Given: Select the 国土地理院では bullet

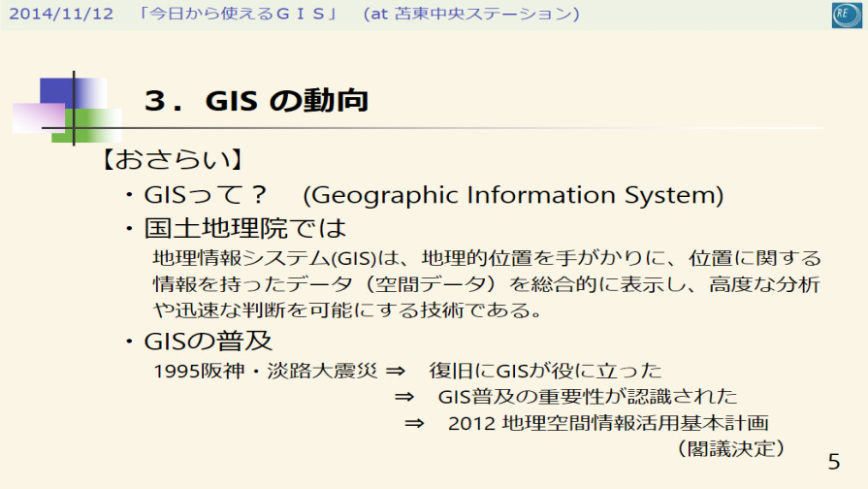Looking at the screenshot, I should click(244, 230).
